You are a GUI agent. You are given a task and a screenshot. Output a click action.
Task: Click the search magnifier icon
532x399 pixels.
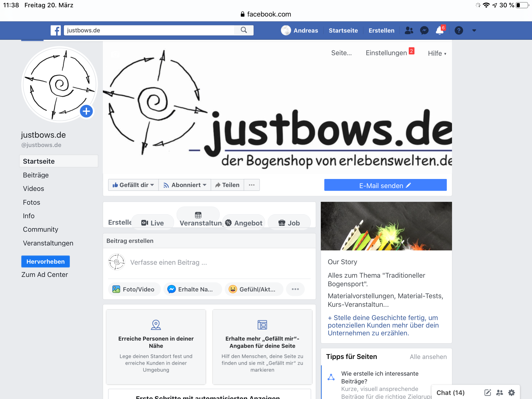tap(244, 30)
